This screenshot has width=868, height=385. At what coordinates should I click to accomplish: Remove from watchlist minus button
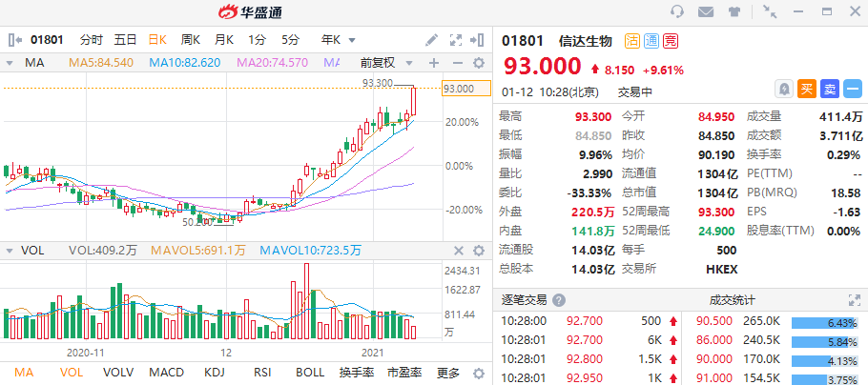tap(853, 89)
